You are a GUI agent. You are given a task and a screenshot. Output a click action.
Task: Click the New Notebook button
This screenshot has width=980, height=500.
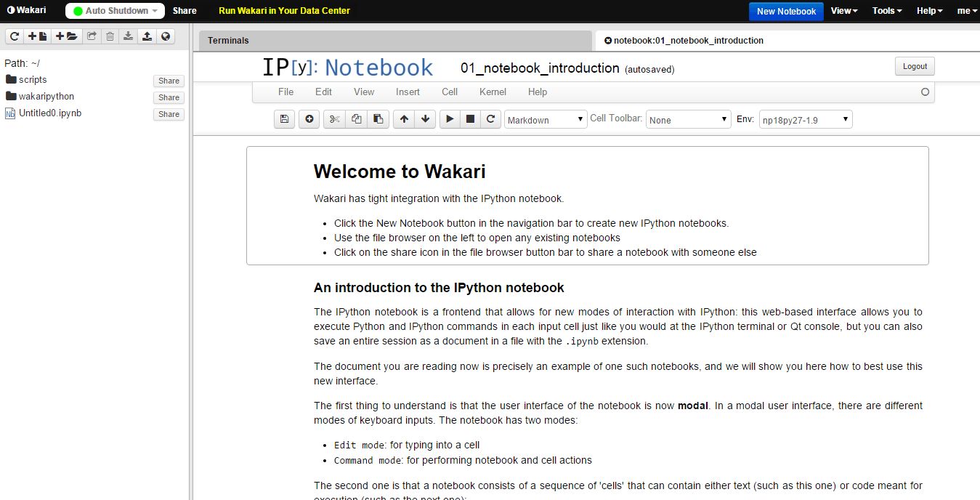coord(786,11)
